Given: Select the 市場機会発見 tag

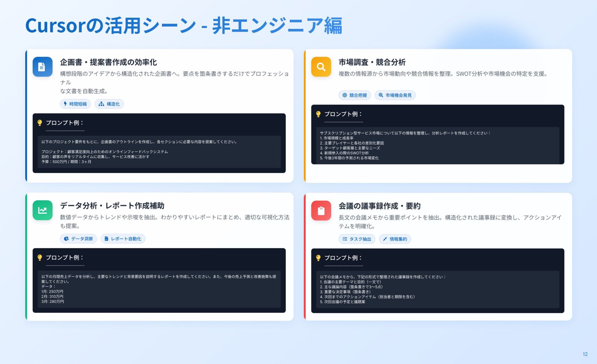Looking at the screenshot, I should [x=395, y=95].
